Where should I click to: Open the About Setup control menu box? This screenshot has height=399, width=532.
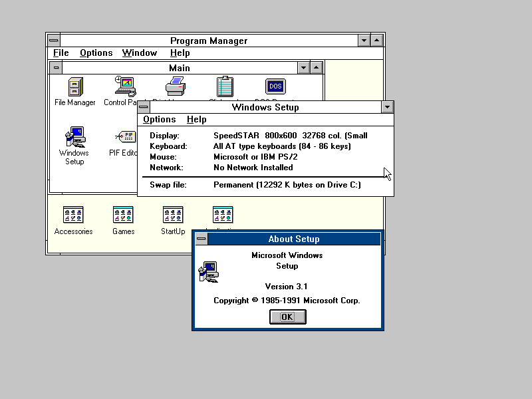click(x=201, y=239)
